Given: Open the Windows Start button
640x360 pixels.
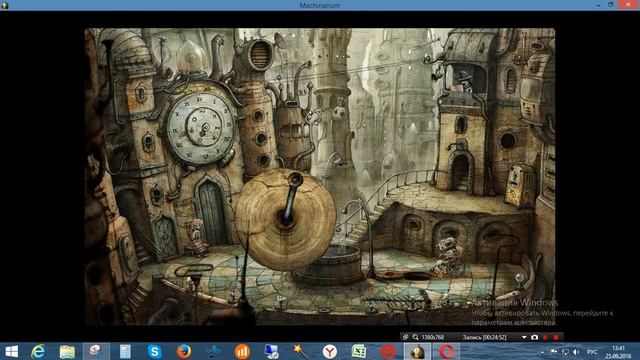Looking at the screenshot, I should pyautogui.click(x=11, y=351).
